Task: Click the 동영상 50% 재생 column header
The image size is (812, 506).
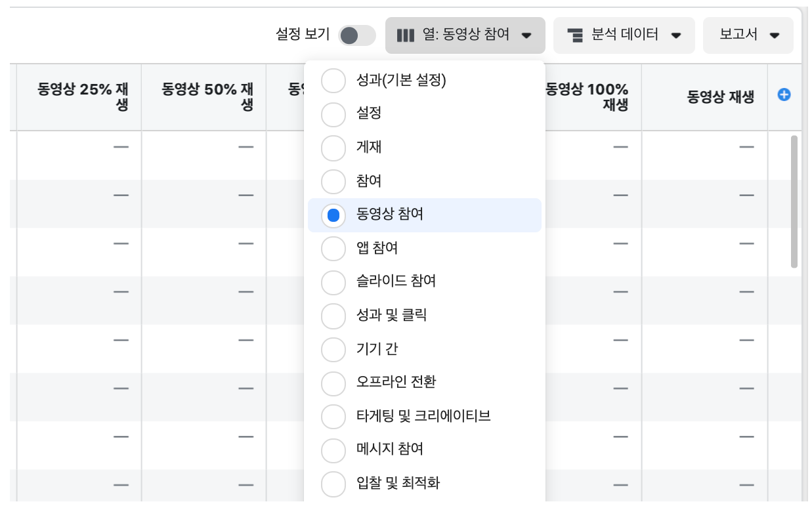Action: click(x=204, y=97)
